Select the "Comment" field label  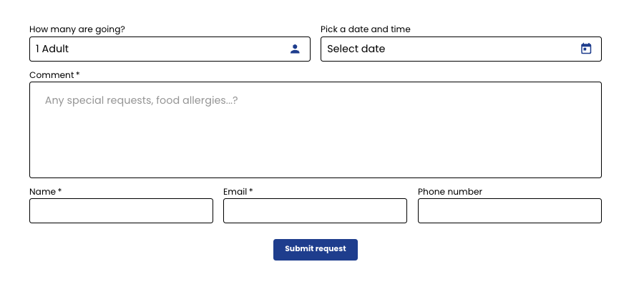click(x=52, y=75)
